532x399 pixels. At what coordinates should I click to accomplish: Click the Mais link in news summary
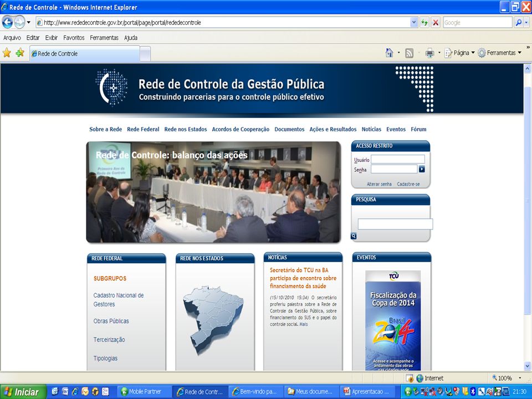pyautogui.click(x=303, y=324)
